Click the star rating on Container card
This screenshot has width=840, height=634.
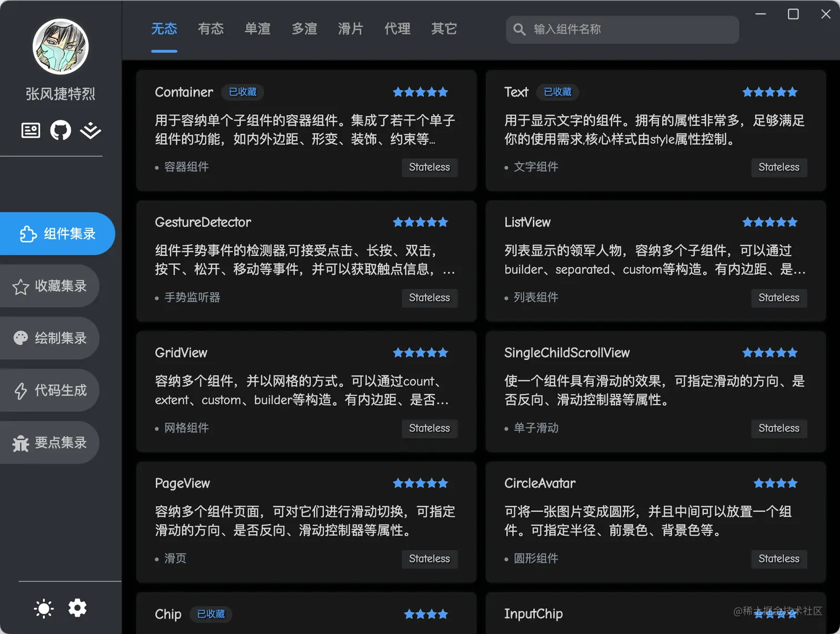(x=421, y=92)
